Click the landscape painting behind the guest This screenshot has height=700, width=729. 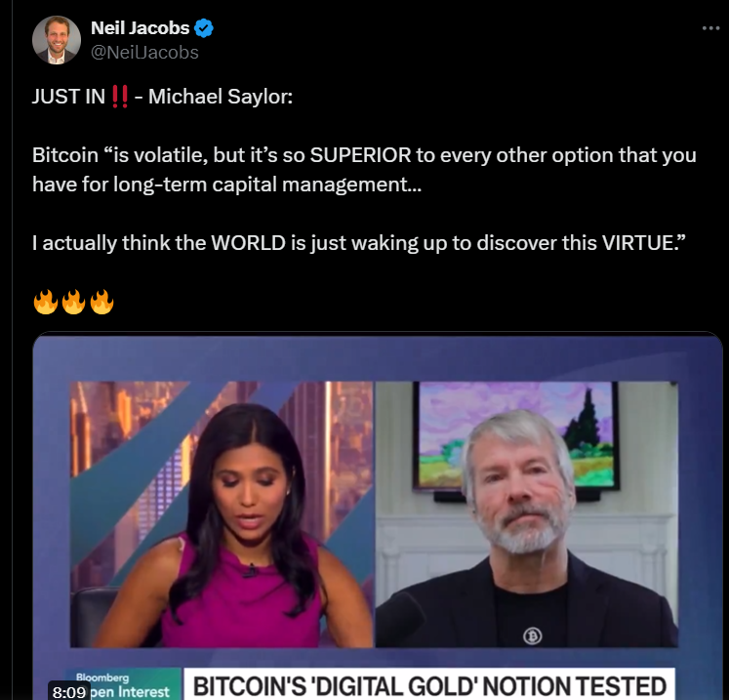click(x=516, y=435)
